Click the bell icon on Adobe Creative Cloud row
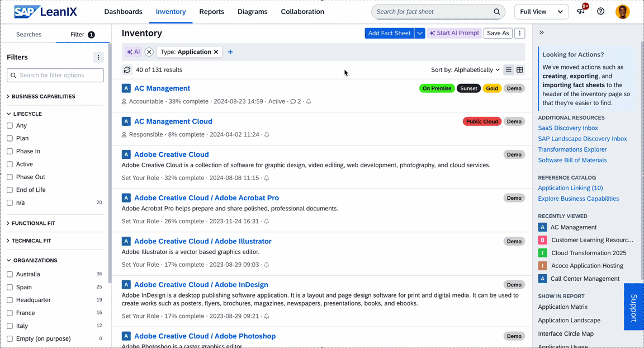The width and height of the screenshot is (644, 348). (267, 178)
